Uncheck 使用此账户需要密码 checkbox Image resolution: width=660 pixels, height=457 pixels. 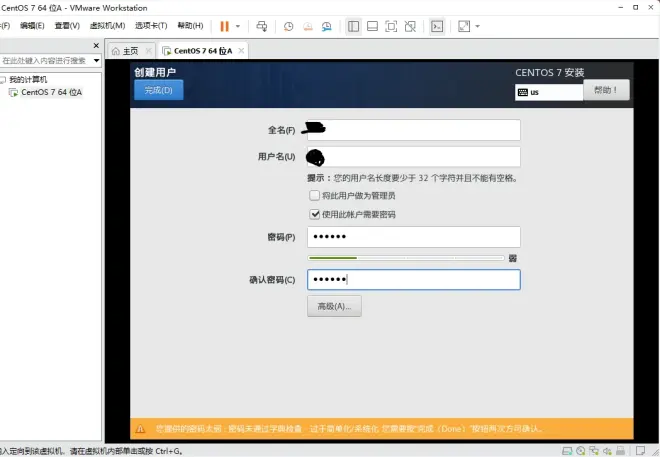(314, 214)
